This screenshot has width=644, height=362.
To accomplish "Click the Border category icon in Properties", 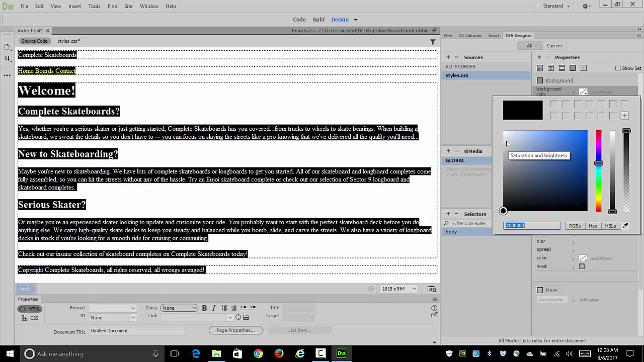I will point(562,68).
